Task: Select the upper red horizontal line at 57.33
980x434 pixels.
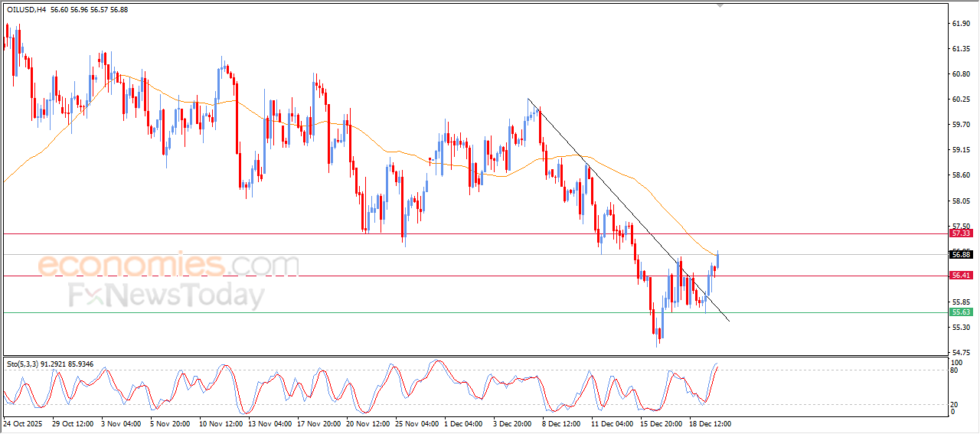Action: 306,233
